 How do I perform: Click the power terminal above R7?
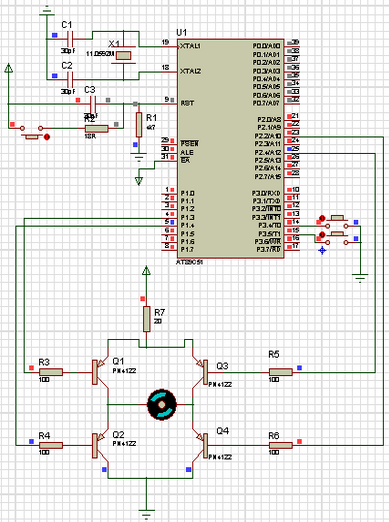146,270
